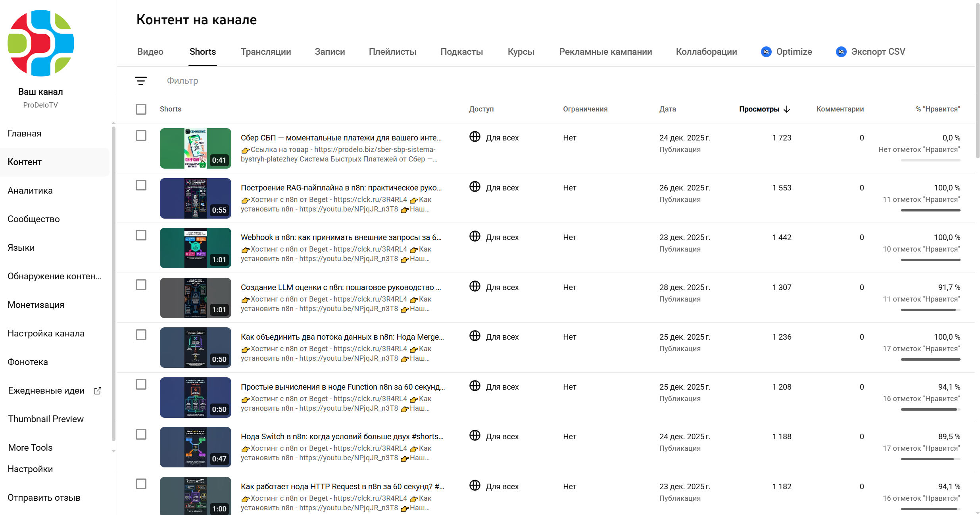
Task: Open the Плейлисты tab
Action: [x=392, y=52]
